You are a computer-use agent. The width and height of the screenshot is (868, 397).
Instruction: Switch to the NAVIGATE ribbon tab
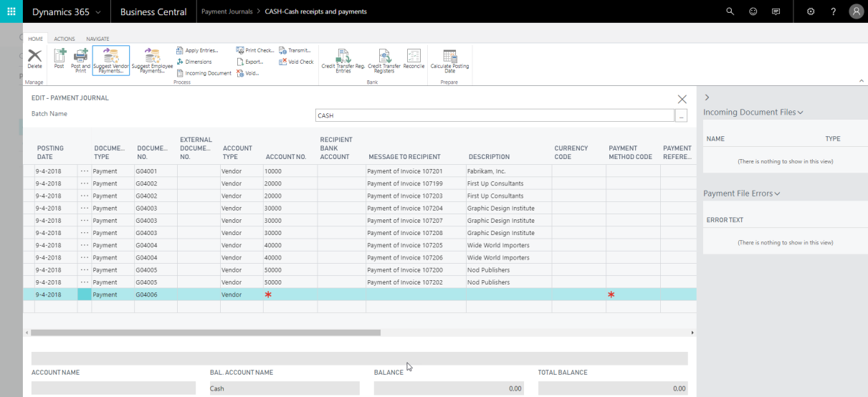[97, 39]
